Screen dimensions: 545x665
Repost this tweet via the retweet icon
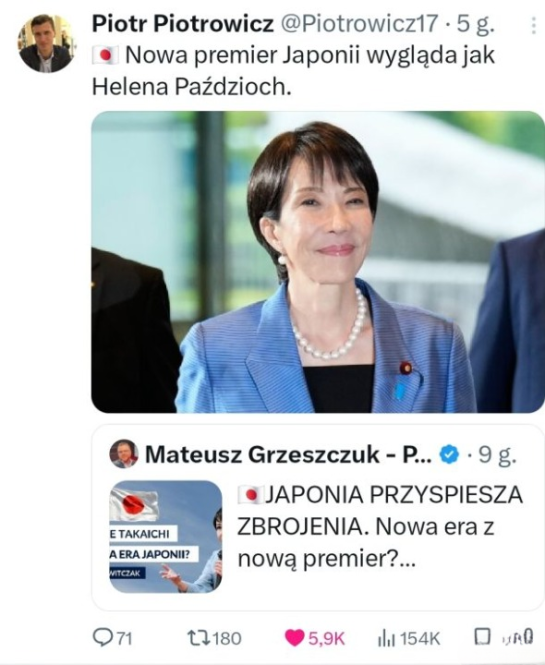(x=198, y=637)
